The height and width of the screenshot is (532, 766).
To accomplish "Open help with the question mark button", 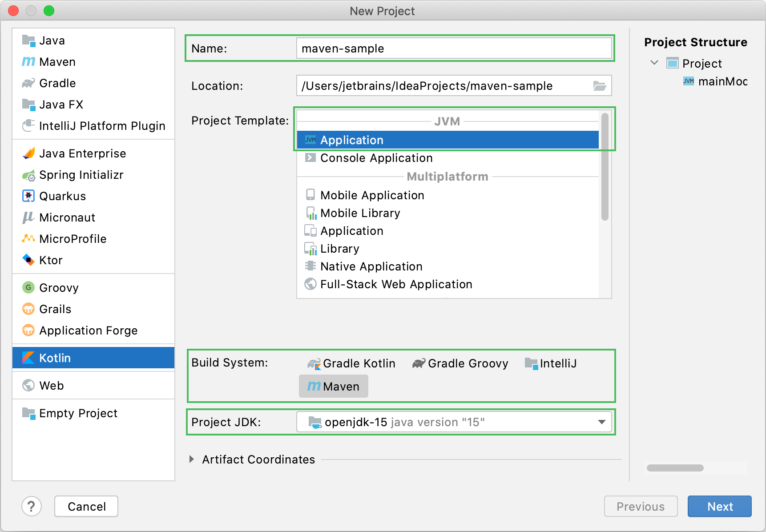I will (x=32, y=506).
